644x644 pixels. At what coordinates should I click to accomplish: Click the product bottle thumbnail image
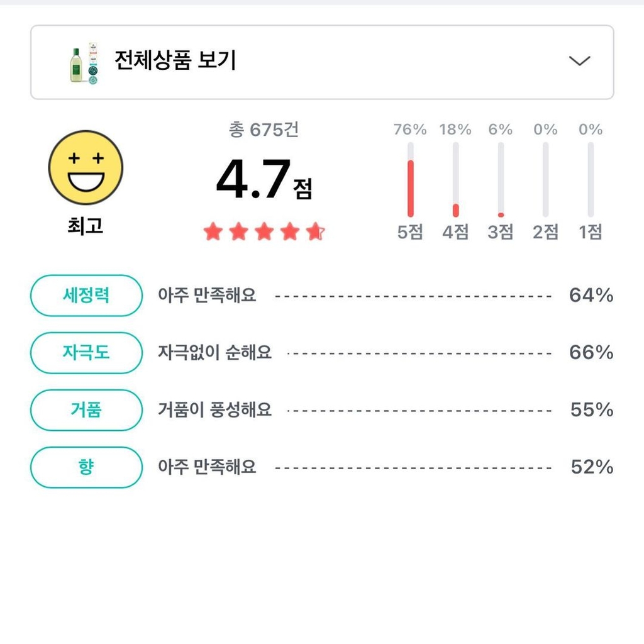coord(84,63)
